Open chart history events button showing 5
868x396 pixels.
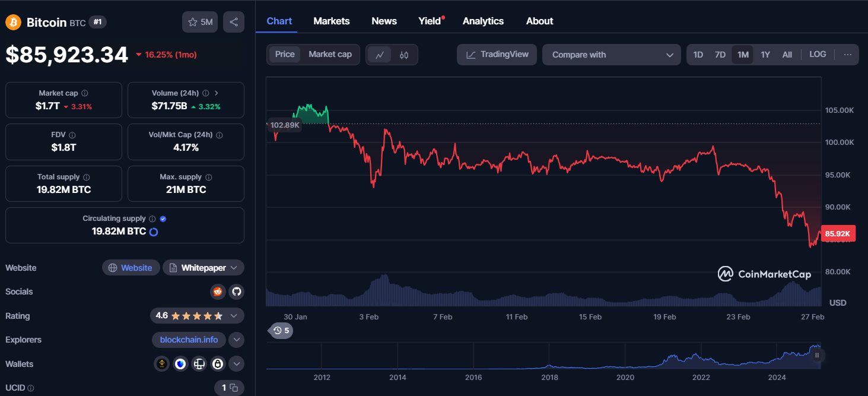281,331
